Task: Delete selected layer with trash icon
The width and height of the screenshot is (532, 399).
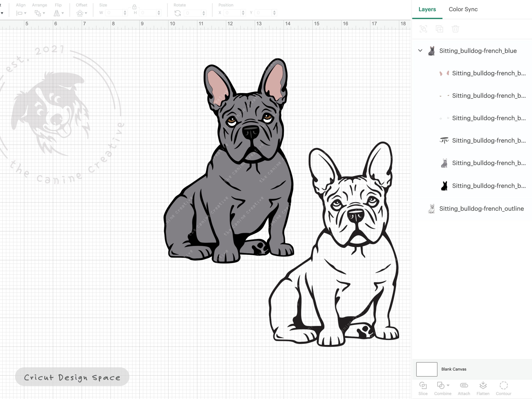Action: tap(455, 29)
